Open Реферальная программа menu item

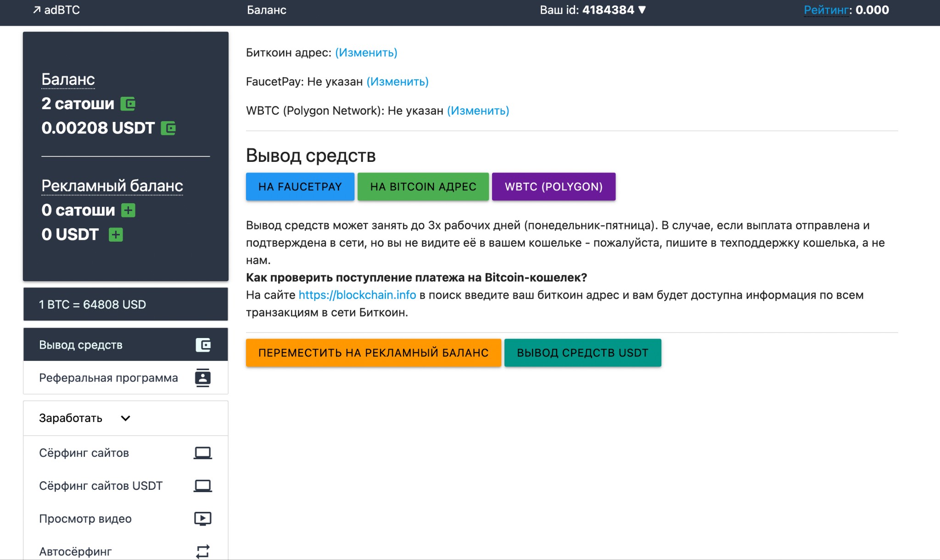click(126, 378)
